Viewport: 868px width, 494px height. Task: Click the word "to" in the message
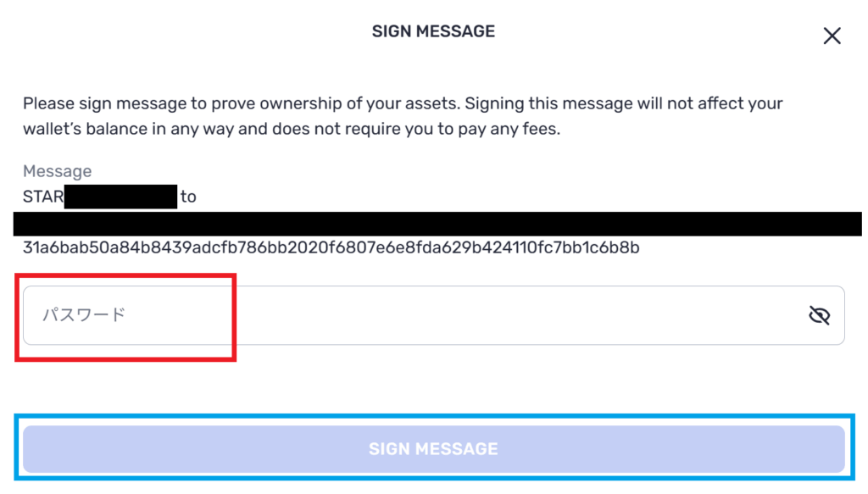pos(188,197)
